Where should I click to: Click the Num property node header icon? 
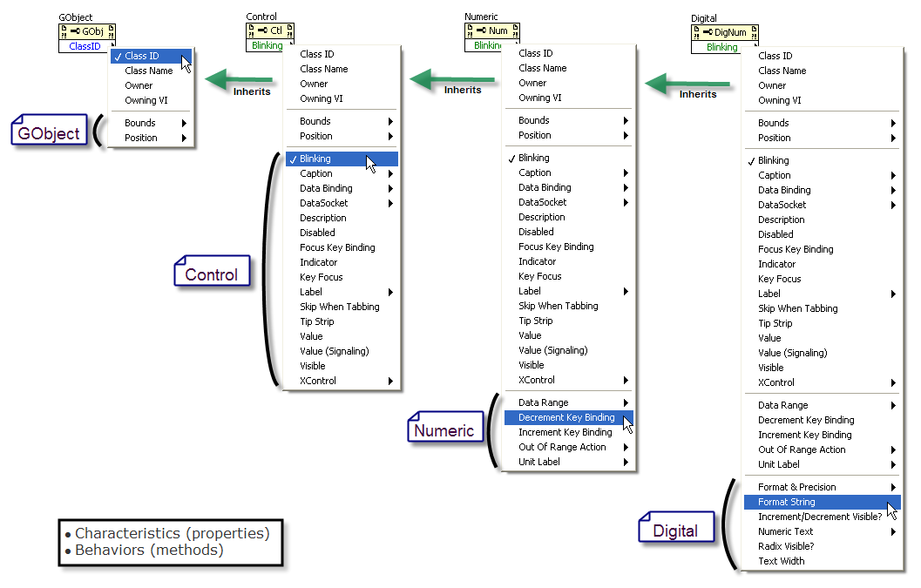point(491,30)
